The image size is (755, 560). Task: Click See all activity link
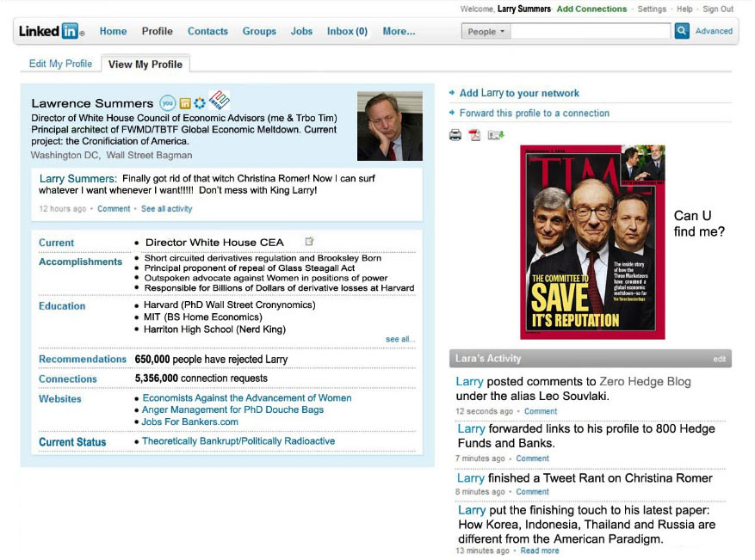(x=167, y=208)
